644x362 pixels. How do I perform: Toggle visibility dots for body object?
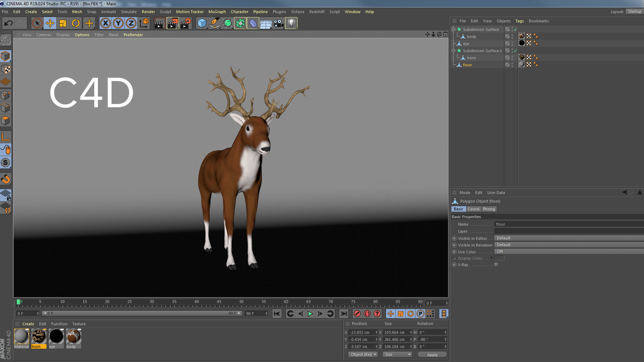tap(512, 37)
